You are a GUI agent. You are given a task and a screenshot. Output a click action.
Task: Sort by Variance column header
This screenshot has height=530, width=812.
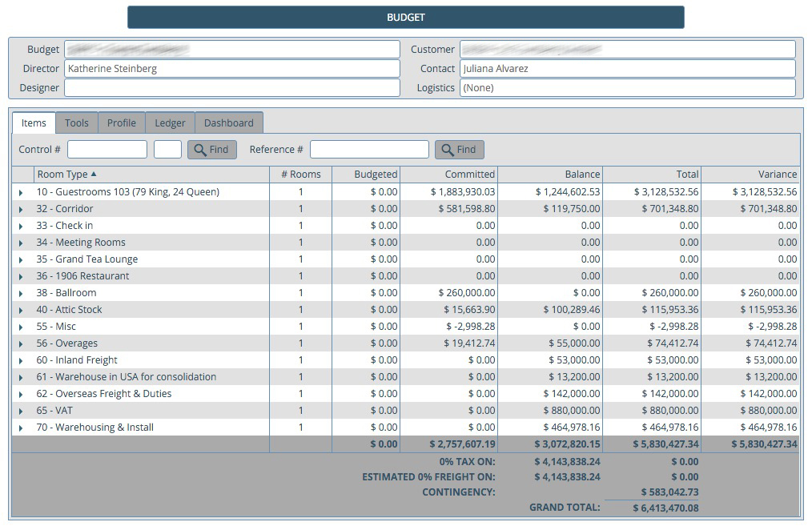(x=750, y=175)
